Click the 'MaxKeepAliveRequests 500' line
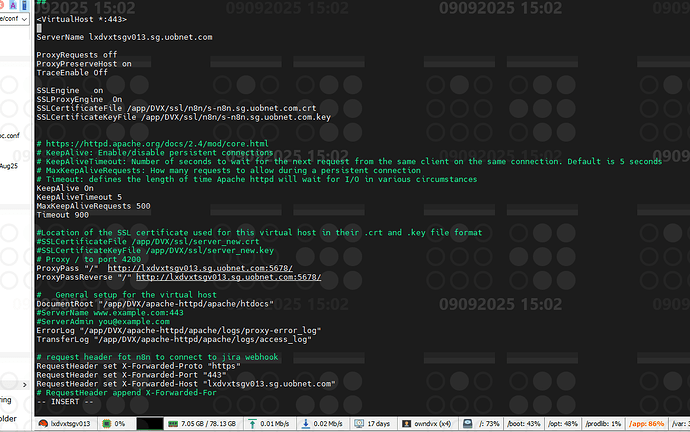This screenshot has width=690, height=432. coord(94,206)
